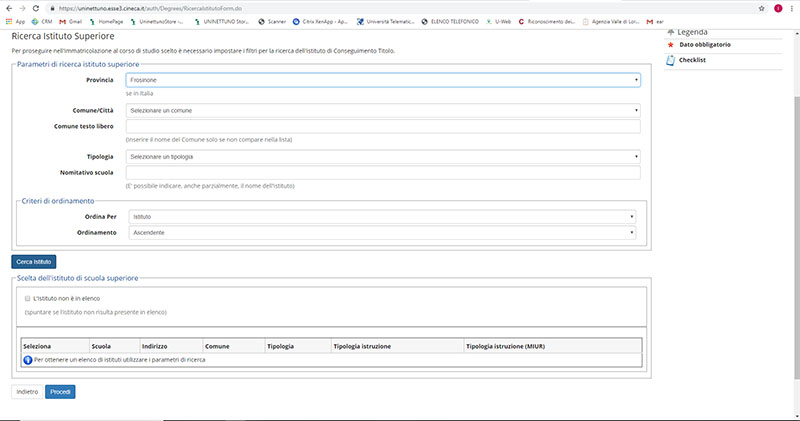Expand the Ordina Per dropdown

(382, 216)
